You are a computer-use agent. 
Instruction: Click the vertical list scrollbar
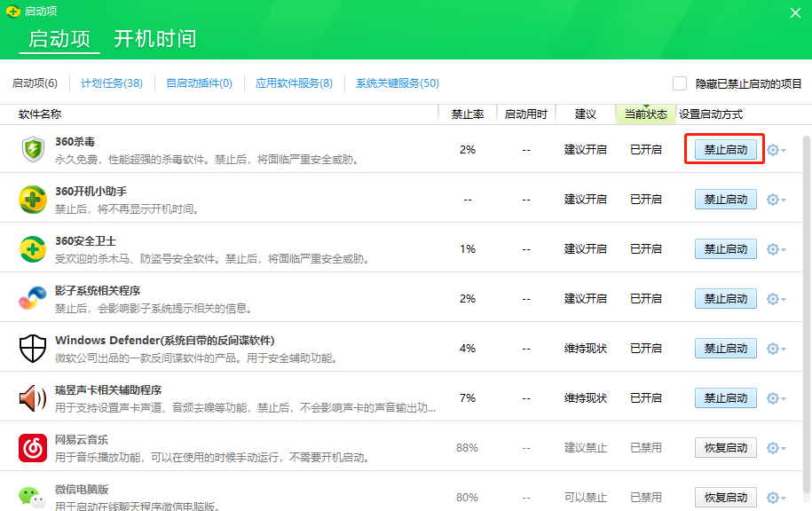coord(807,314)
